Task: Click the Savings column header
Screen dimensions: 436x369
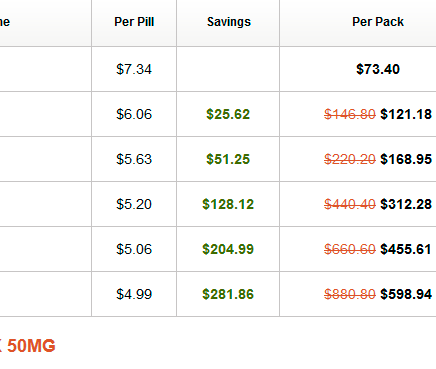Action: tap(229, 22)
